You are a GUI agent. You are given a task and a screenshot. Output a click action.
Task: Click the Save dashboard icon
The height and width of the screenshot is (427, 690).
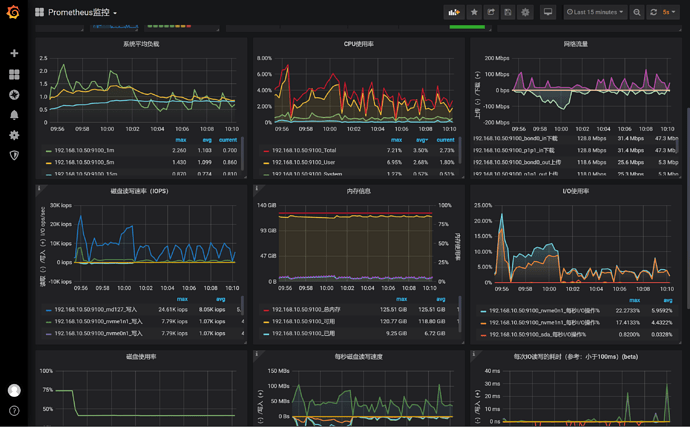pos(508,13)
